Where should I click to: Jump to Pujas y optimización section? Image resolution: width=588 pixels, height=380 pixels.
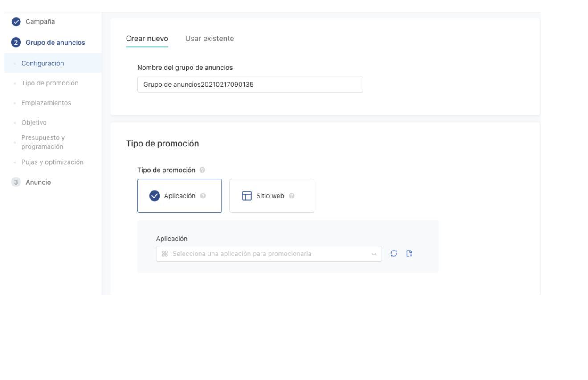[x=53, y=162]
